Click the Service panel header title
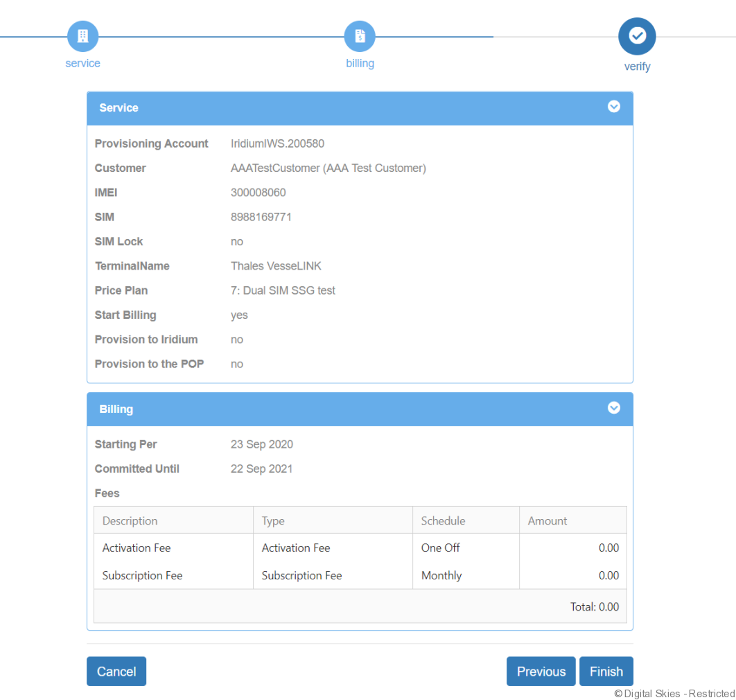736x700 pixels. click(119, 107)
